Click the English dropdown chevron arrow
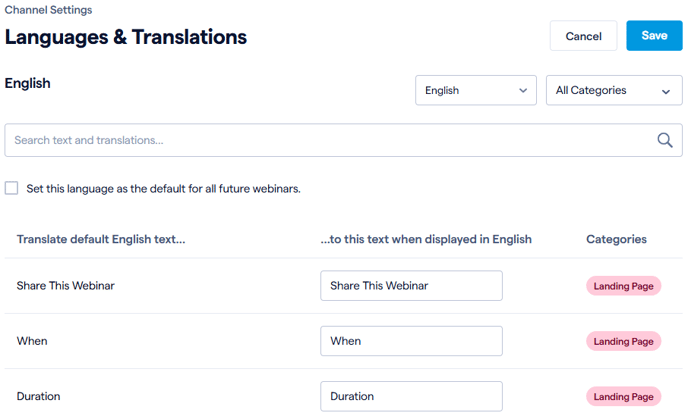The height and width of the screenshot is (416, 688). 523,90
